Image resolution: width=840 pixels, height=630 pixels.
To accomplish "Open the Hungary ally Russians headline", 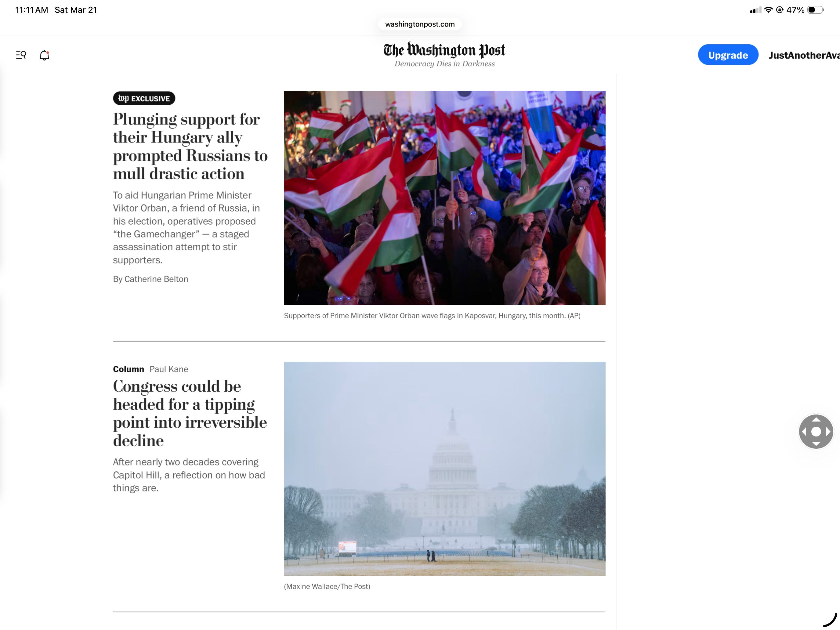I will (x=190, y=146).
